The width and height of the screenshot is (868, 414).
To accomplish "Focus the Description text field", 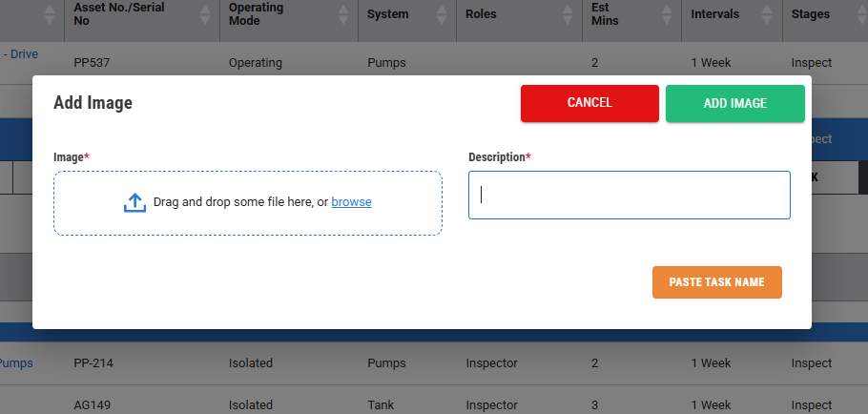I will 629,195.
